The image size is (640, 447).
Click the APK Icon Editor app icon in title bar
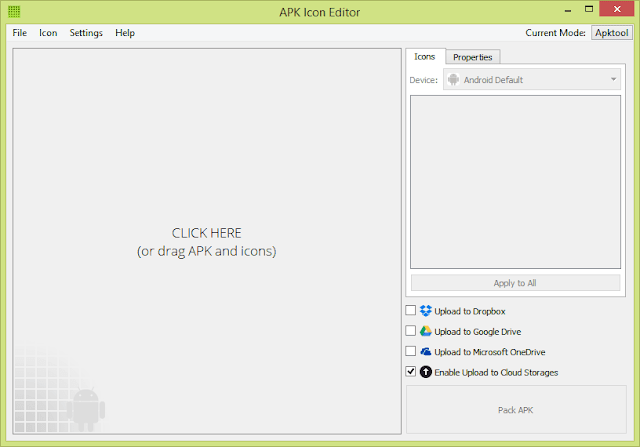pyautogui.click(x=14, y=12)
